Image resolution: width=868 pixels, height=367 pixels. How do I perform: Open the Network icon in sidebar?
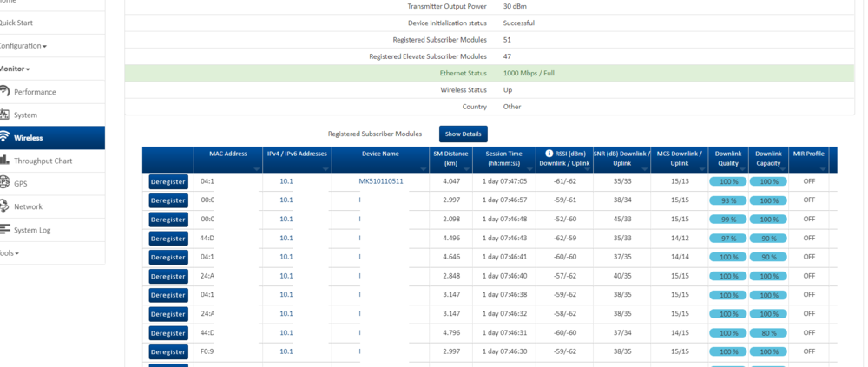[x=4, y=206]
